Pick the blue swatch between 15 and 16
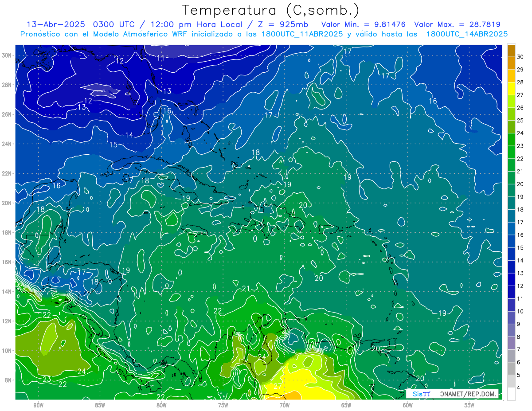532x411 pixels. [x=511, y=242]
